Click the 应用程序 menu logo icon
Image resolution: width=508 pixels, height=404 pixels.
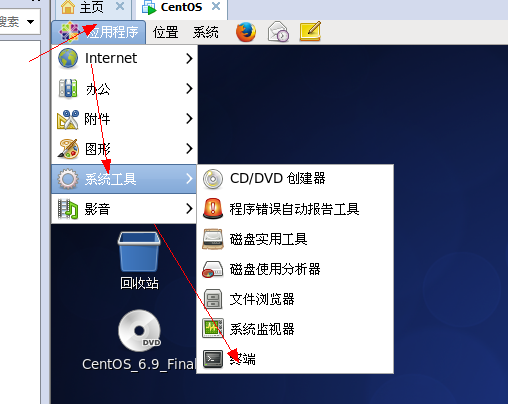coord(69,32)
